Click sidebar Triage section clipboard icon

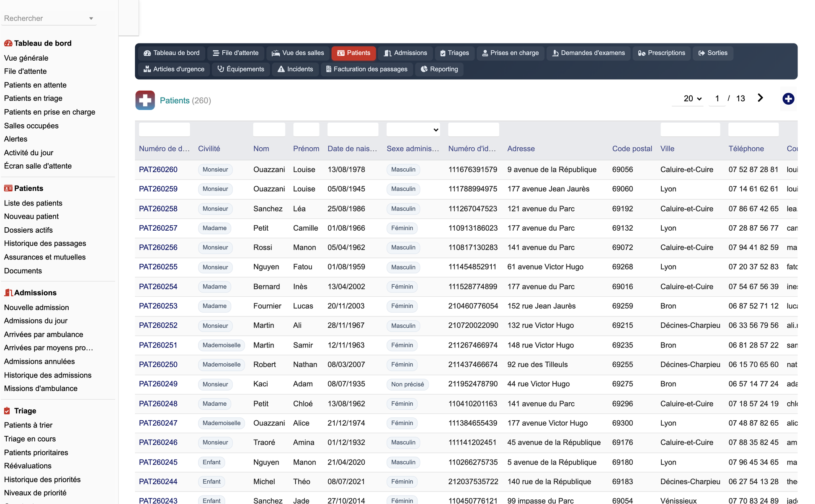(7, 411)
